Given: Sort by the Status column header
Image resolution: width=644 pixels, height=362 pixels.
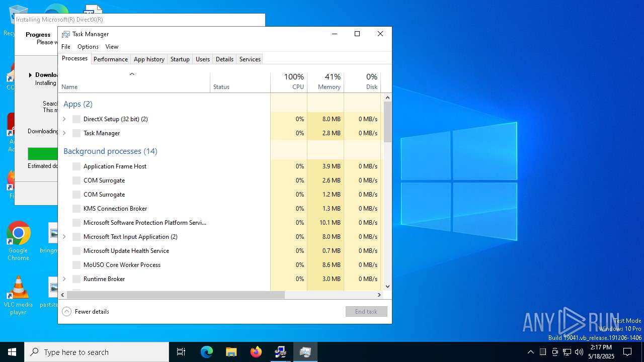Looking at the screenshot, I should [x=240, y=82].
